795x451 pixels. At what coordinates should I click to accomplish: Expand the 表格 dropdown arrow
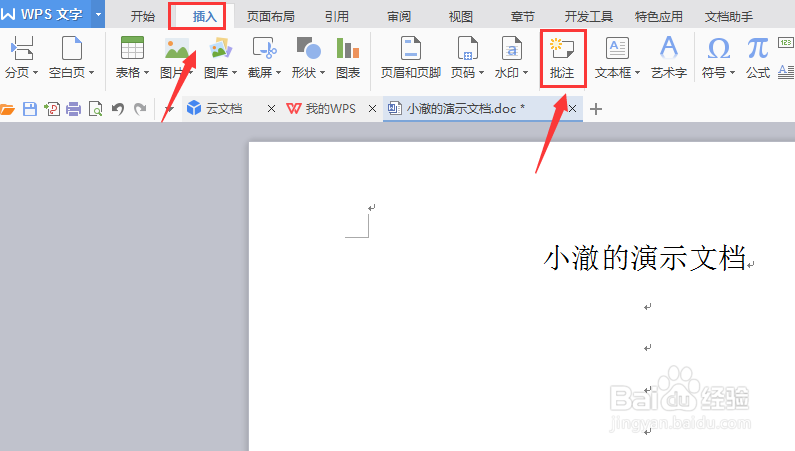coord(147,72)
